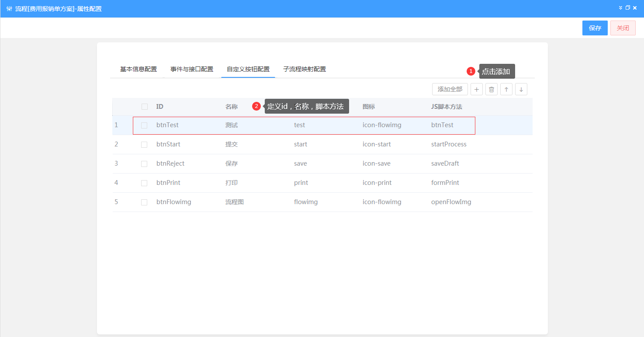Click the 打印 name cell
Viewport: 644px width, 337px height.
[x=232, y=183]
